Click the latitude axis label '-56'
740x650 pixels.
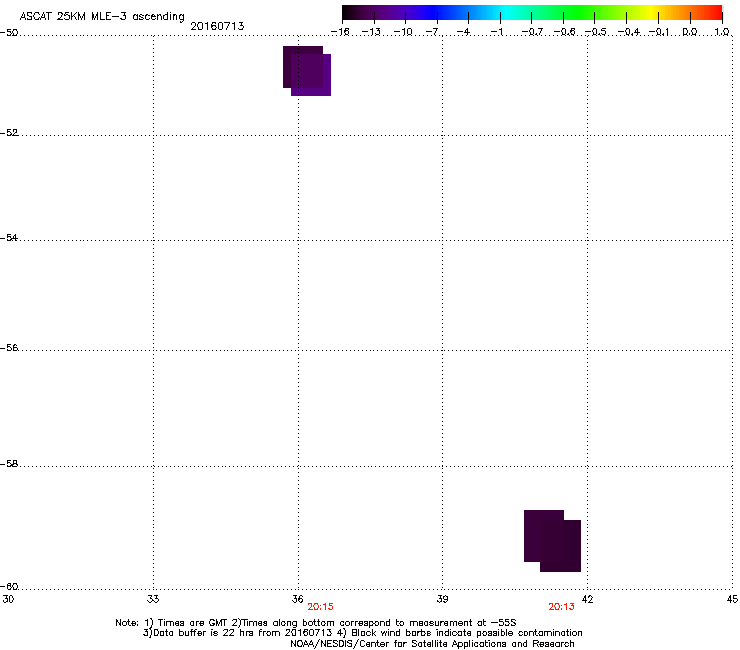click(x=9, y=348)
